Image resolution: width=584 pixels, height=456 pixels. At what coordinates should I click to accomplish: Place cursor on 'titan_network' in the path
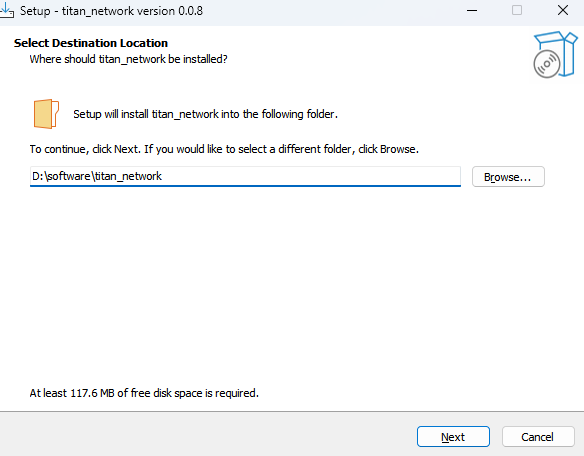tap(128, 176)
